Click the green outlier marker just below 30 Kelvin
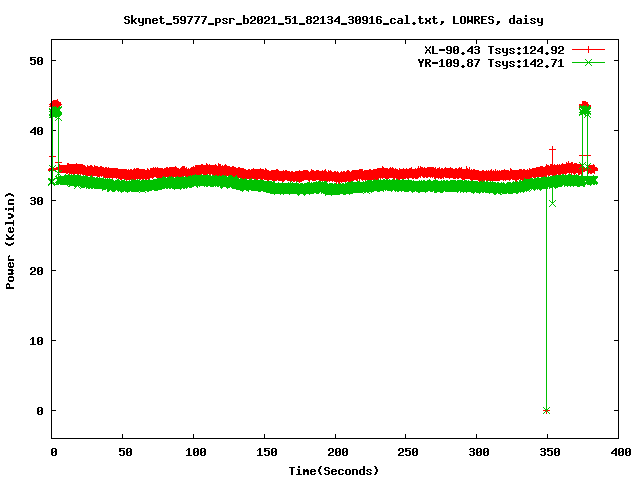This screenshot has width=640, height=480. pyautogui.click(x=552, y=203)
